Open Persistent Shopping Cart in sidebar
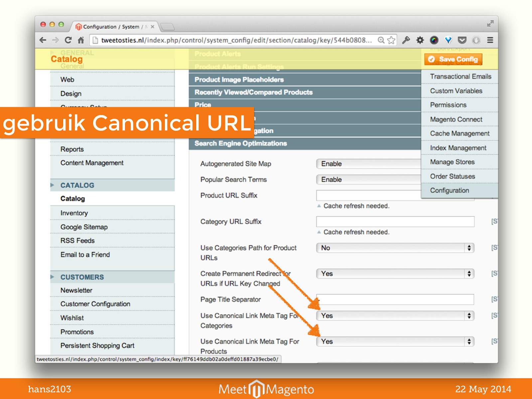The height and width of the screenshot is (399, 532). click(112, 346)
